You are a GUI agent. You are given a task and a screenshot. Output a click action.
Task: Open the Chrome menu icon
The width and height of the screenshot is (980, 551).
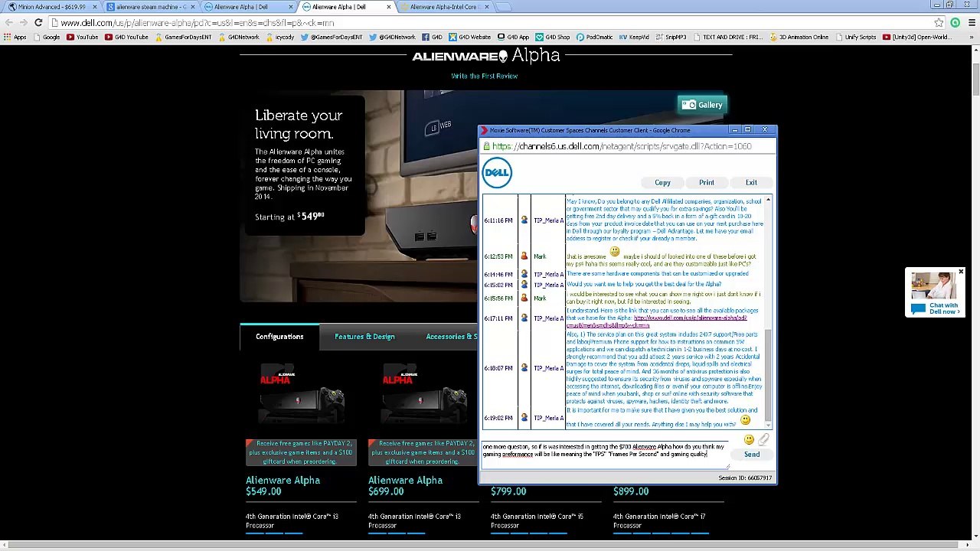click(x=972, y=23)
